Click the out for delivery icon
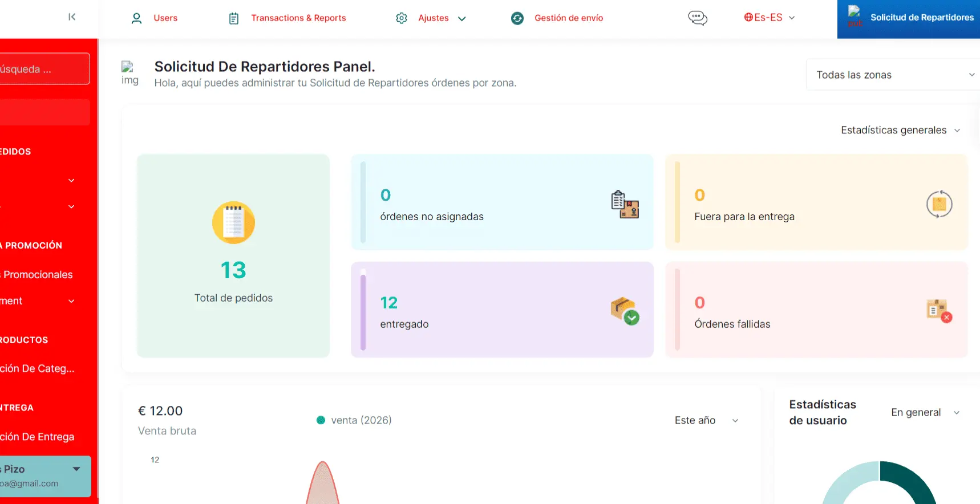This screenshot has width=980, height=504. (x=939, y=204)
